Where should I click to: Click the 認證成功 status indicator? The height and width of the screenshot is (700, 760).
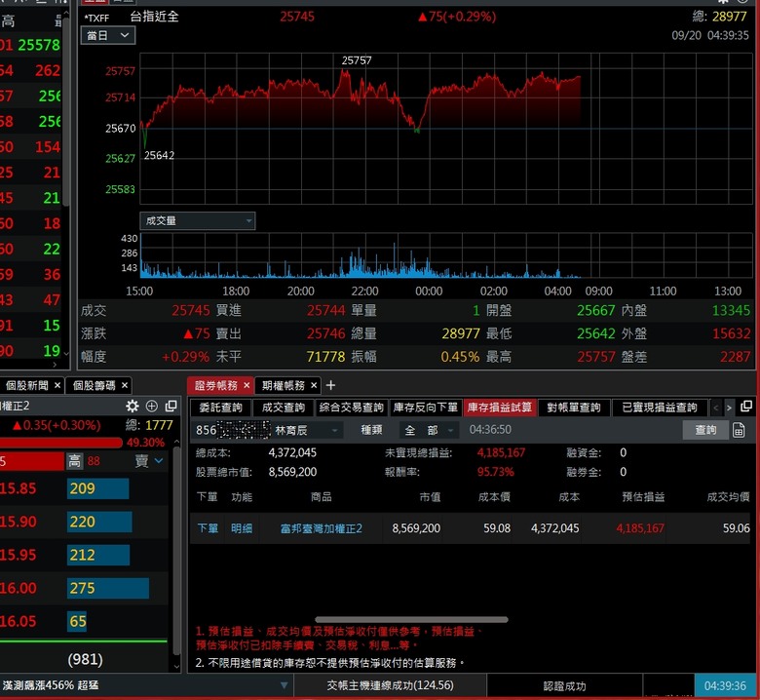[564, 686]
